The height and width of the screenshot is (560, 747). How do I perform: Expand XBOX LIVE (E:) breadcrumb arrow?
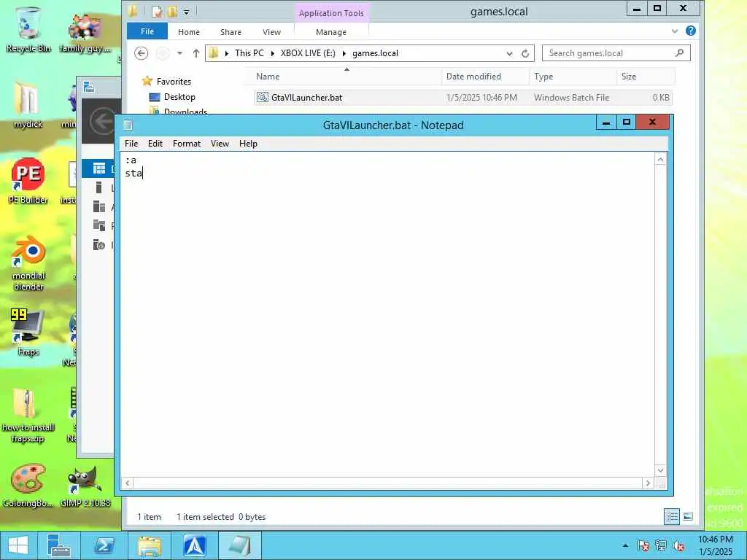pyautogui.click(x=344, y=53)
